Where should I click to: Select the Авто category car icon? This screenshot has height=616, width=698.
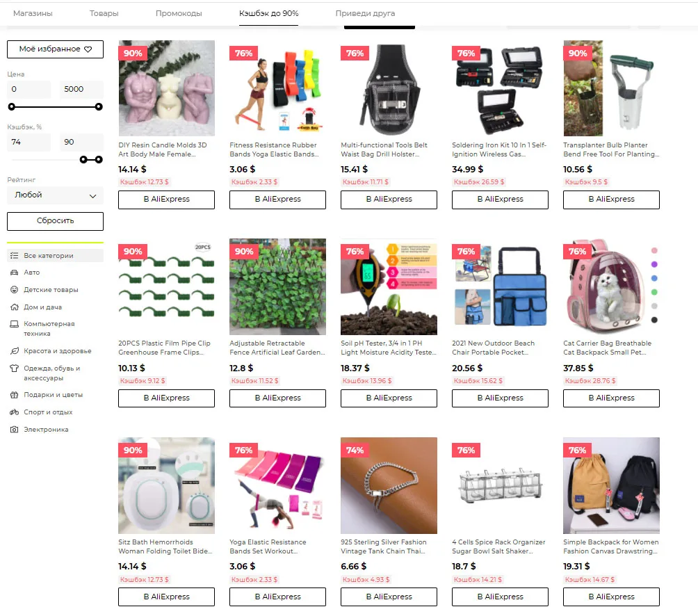tap(14, 273)
